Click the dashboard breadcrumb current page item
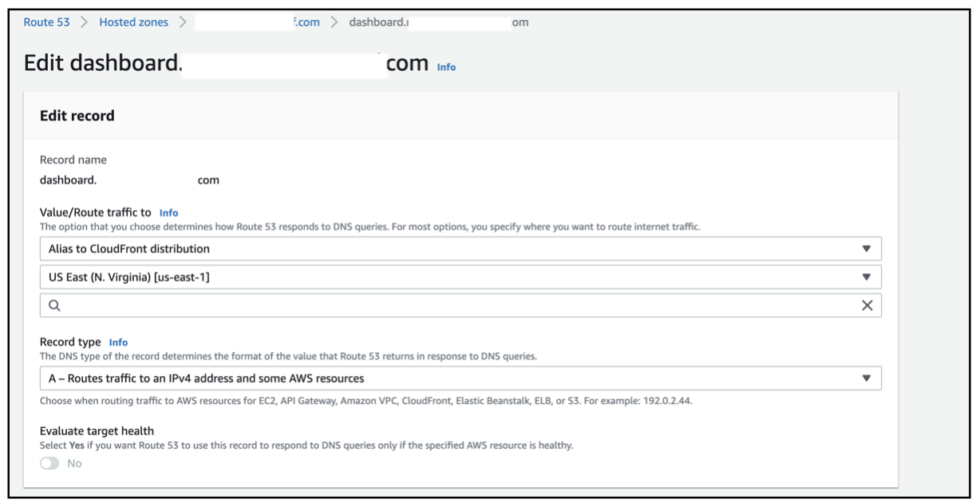This screenshot has height=503, width=980. click(438, 22)
